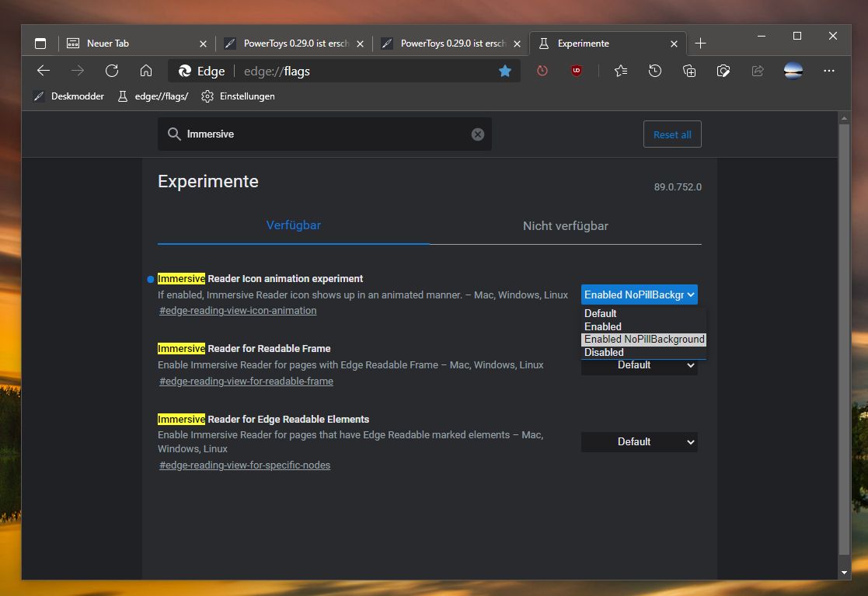868x596 pixels.
Task: Open the edge://flags/ bookmark
Action: (x=153, y=96)
